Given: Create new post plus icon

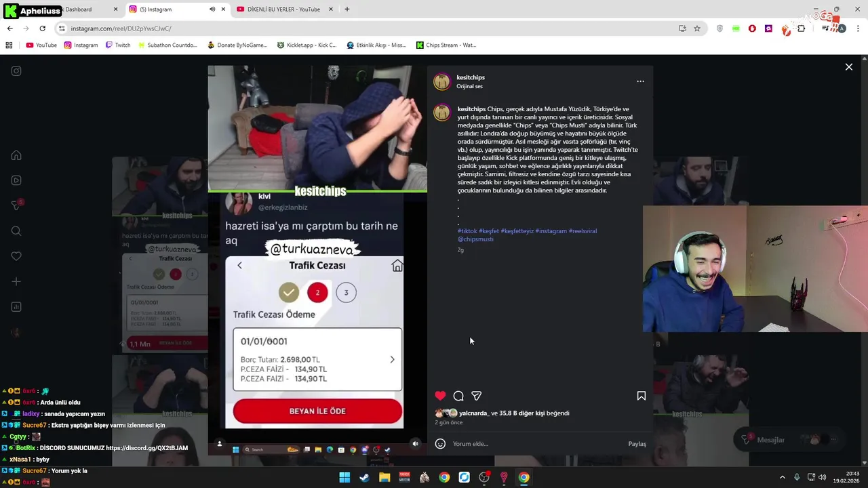Looking at the screenshot, I should click(x=16, y=281).
